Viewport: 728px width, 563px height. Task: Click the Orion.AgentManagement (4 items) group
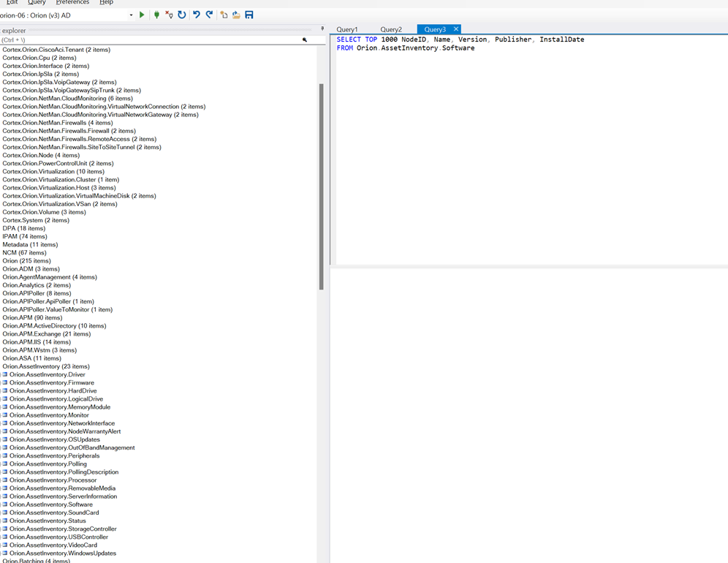tap(50, 277)
